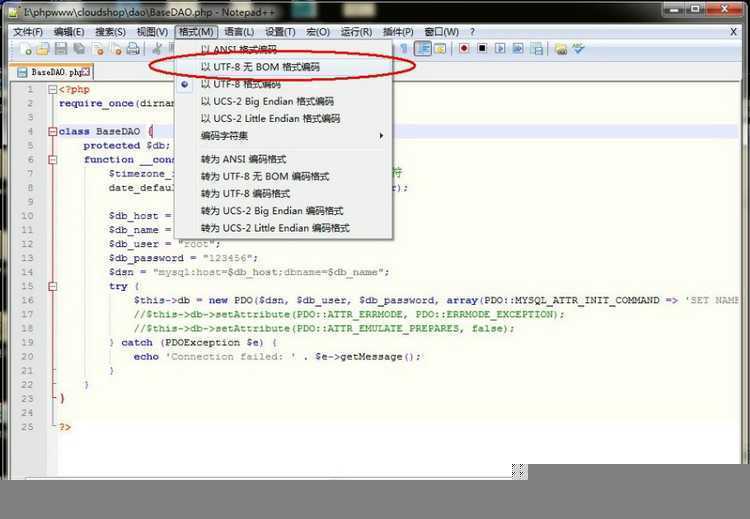The width and height of the screenshot is (750, 519).
Task: Toggle the indent guide toolbar icon
Action: click(423, 49)
